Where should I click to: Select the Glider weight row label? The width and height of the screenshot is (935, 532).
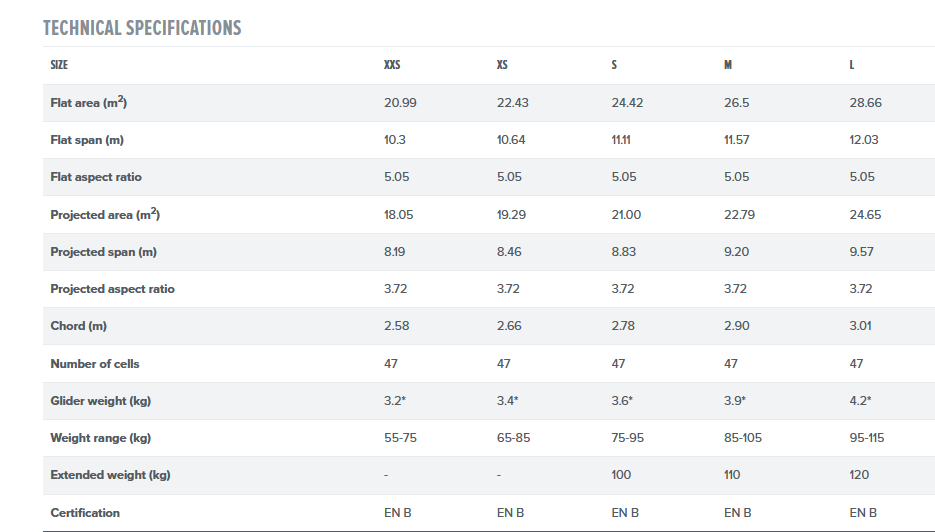(101, 401)
